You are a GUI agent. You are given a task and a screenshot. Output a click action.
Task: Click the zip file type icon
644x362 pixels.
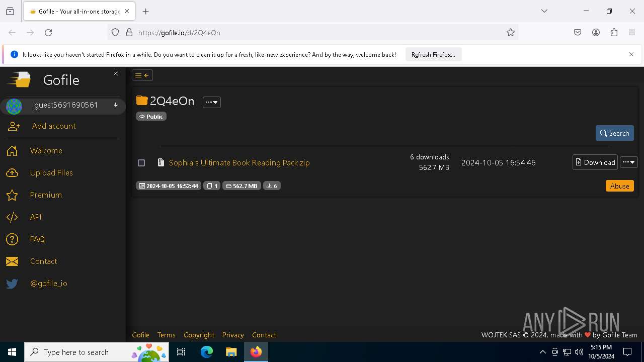161,162
